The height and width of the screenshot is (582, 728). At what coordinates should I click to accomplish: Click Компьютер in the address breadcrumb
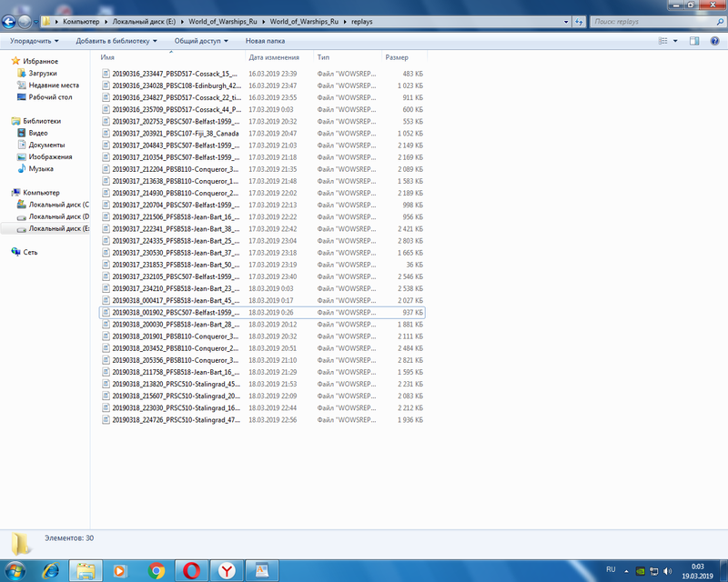(81, 22)
